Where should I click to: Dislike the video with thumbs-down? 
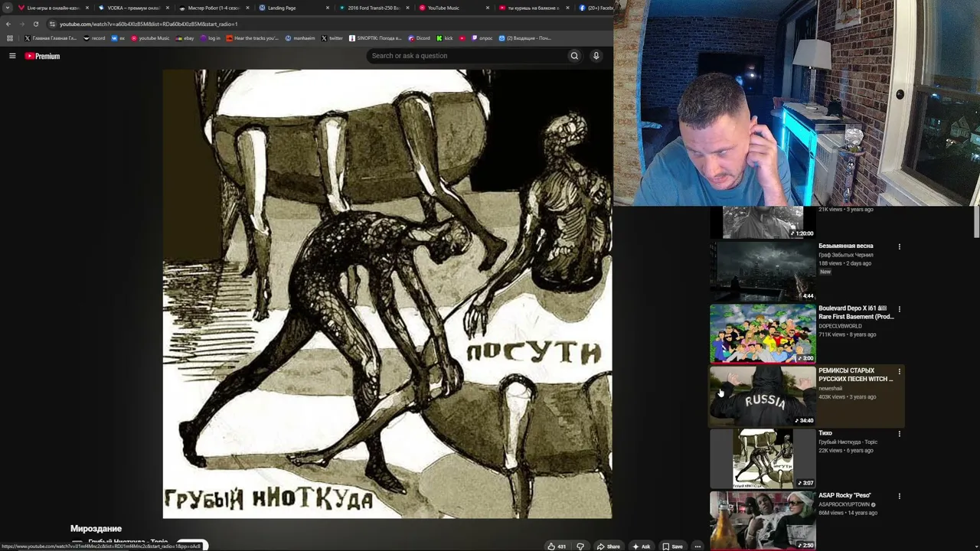(580, 546)
